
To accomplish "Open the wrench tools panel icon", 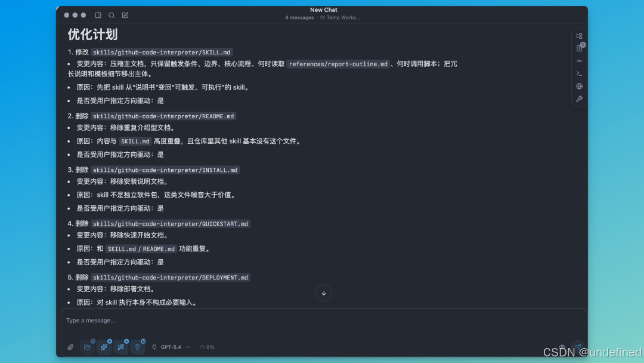I will click(579, 99).
